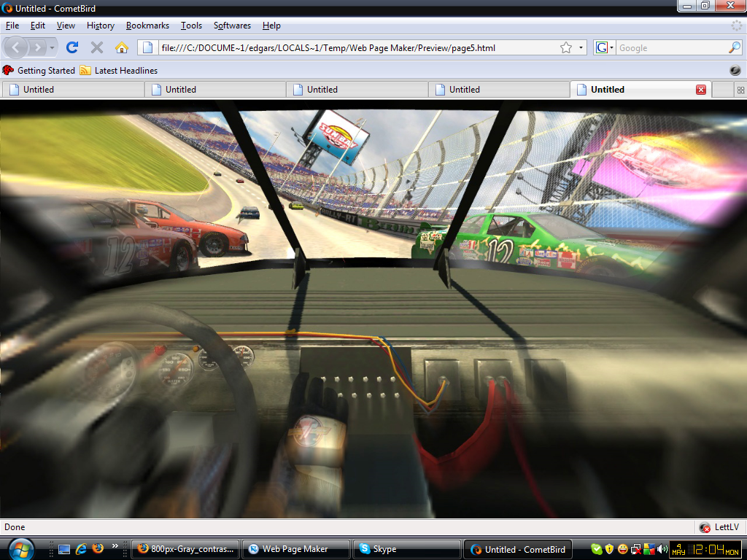747x560 pixels.
Task: Click the LettLV status bar icon
Action: [x=705, y=527]
